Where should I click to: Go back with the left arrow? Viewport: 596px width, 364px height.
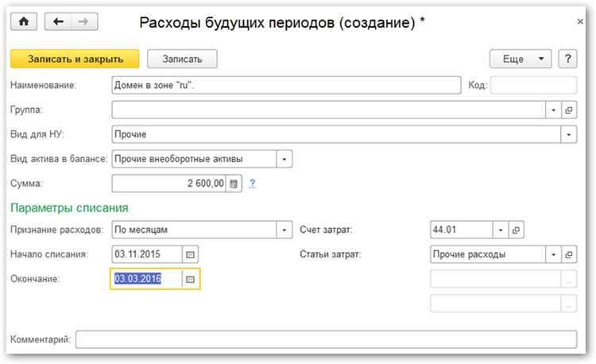[x=58, y=21]
